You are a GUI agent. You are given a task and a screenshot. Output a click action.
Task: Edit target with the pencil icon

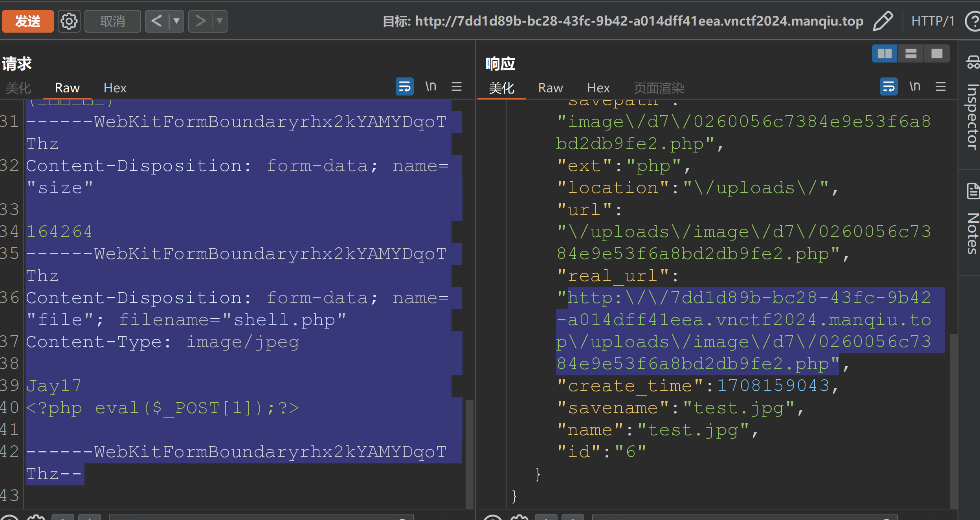883,21
